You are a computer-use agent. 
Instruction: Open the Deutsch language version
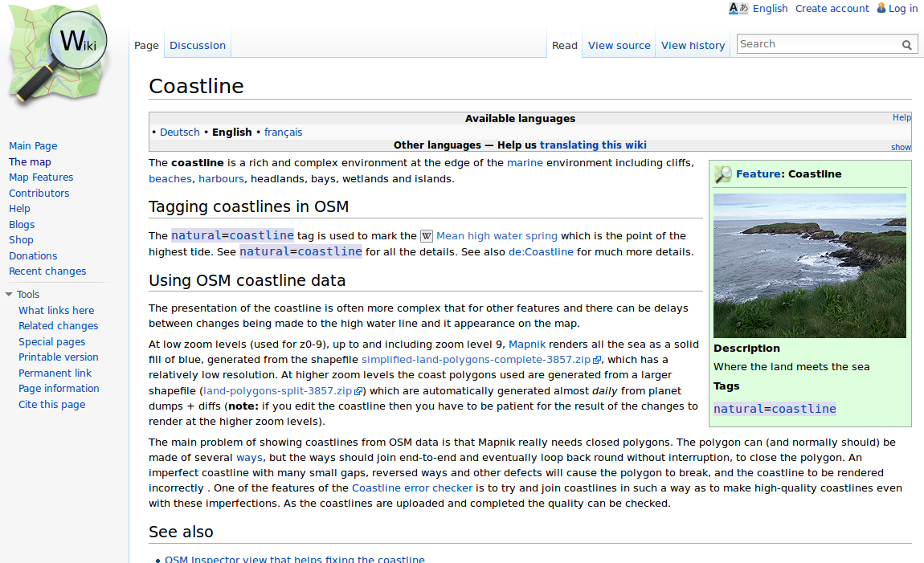[x=180, y=132]
